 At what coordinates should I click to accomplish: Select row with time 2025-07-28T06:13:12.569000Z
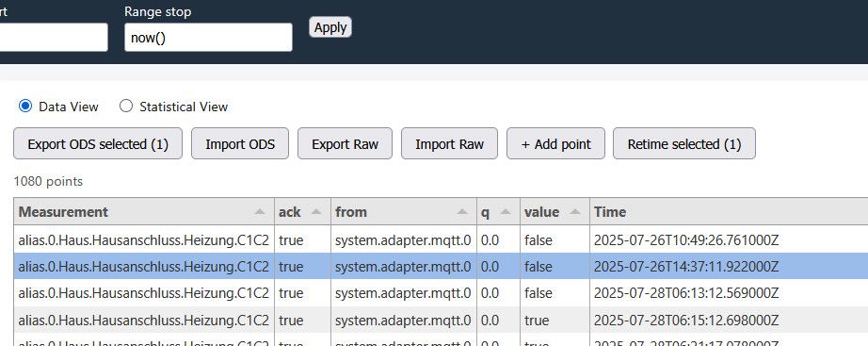pyautogui.click(x=441, y=293)
